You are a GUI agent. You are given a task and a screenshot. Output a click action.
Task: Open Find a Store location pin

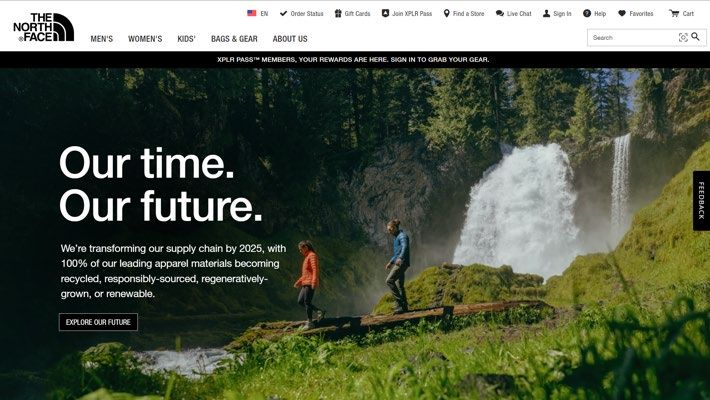click(446, 14)
